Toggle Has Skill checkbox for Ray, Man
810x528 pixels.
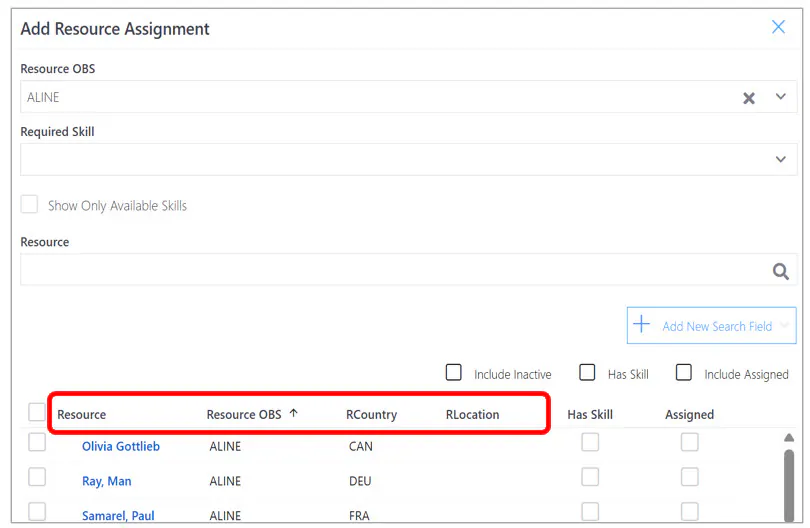590,477
